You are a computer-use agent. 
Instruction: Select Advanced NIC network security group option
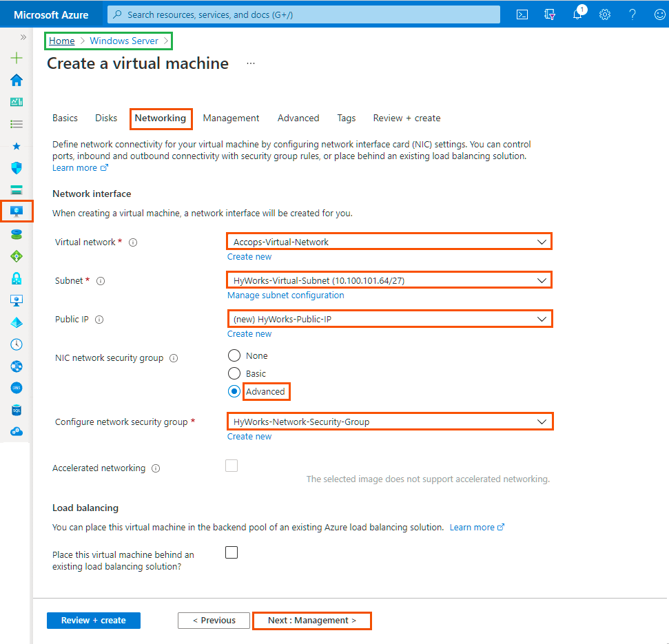pos(234,391)
